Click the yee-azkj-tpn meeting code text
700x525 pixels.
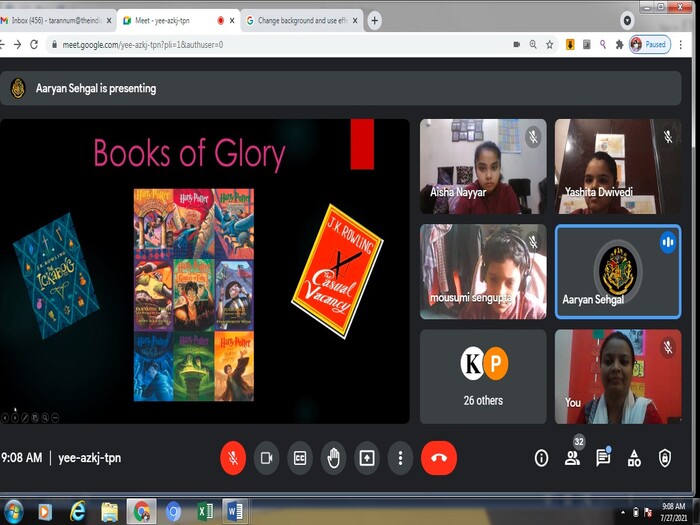click(x=90, y=458)
